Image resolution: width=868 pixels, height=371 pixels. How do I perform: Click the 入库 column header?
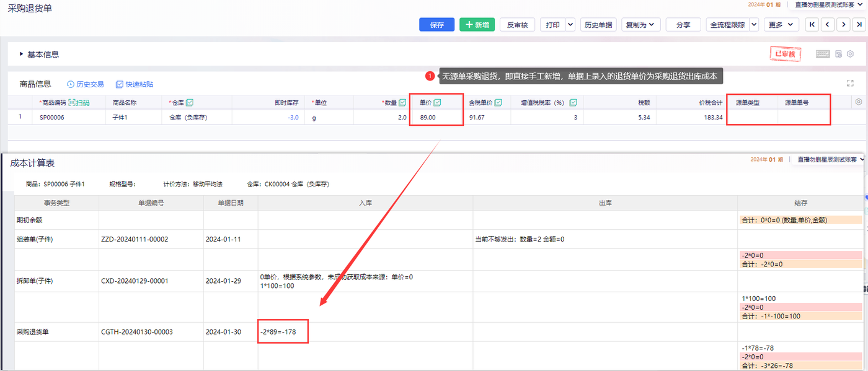365,203
